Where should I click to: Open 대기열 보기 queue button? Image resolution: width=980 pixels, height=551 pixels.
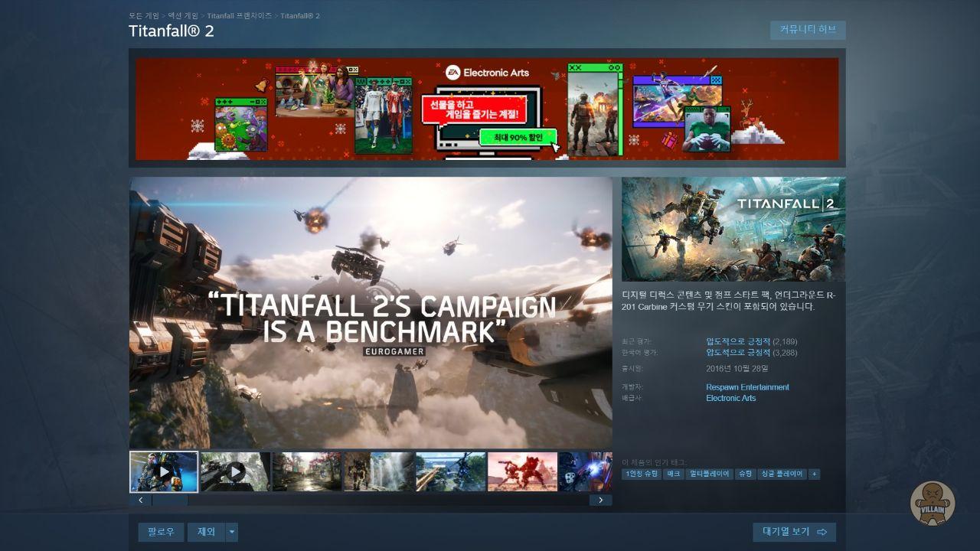tap(794, 532)
